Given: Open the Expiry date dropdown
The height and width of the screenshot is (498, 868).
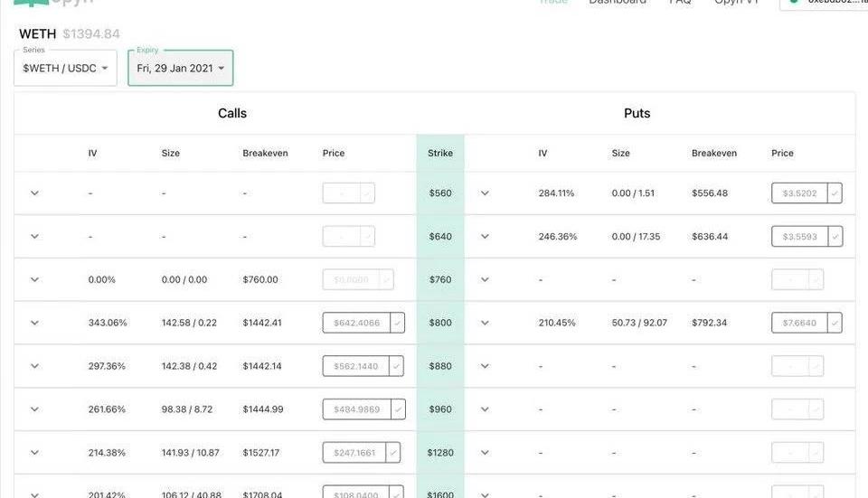Looking at the screenshot, I should [x=181, y=69].
